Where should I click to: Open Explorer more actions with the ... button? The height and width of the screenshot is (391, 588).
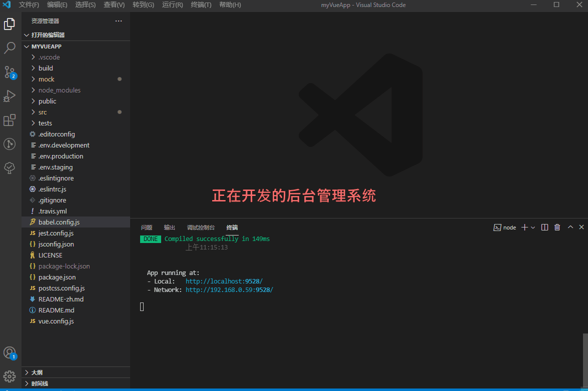point(119,20)
